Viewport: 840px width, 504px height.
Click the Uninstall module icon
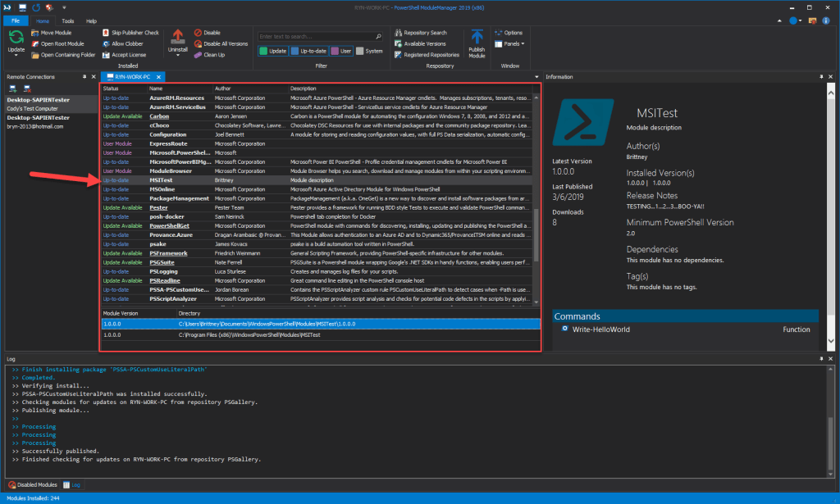click(x=178, y=37)
